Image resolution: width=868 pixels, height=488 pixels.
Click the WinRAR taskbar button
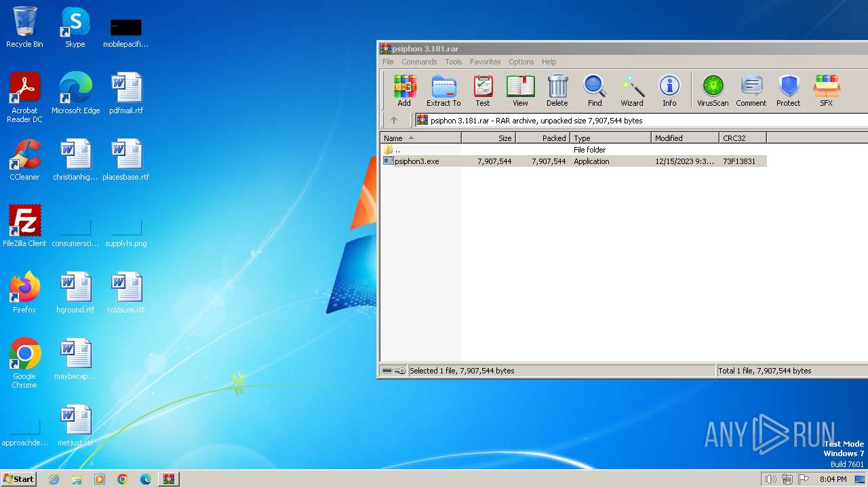[168, 479]
